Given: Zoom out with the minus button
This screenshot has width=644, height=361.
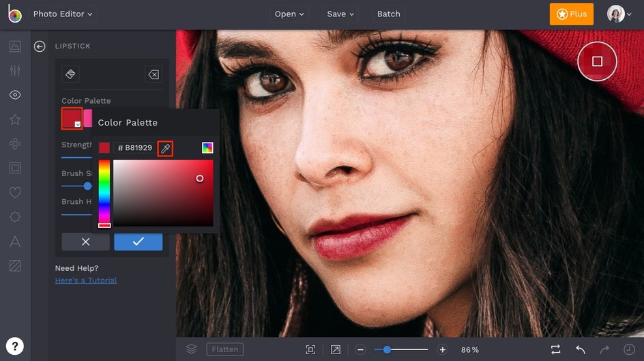Looking at the screenshot, I should pyautogui.click(x=360, y=350).
